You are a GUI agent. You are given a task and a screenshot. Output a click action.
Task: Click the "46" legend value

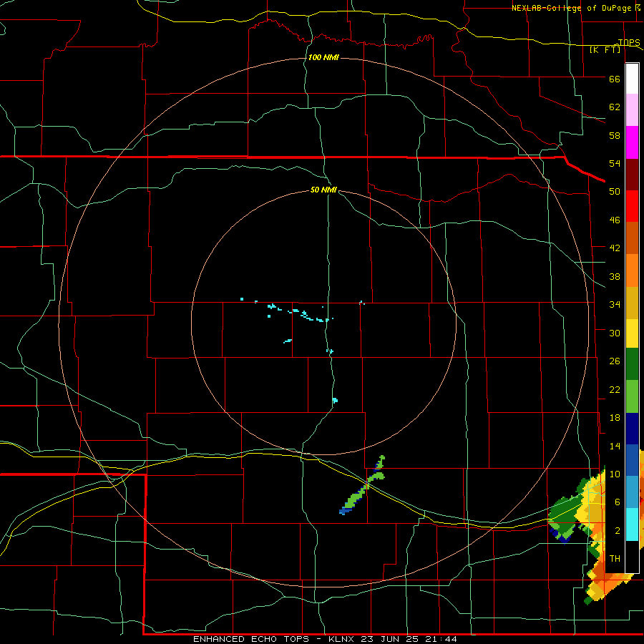pyautogui.click(x=615, y=220)
